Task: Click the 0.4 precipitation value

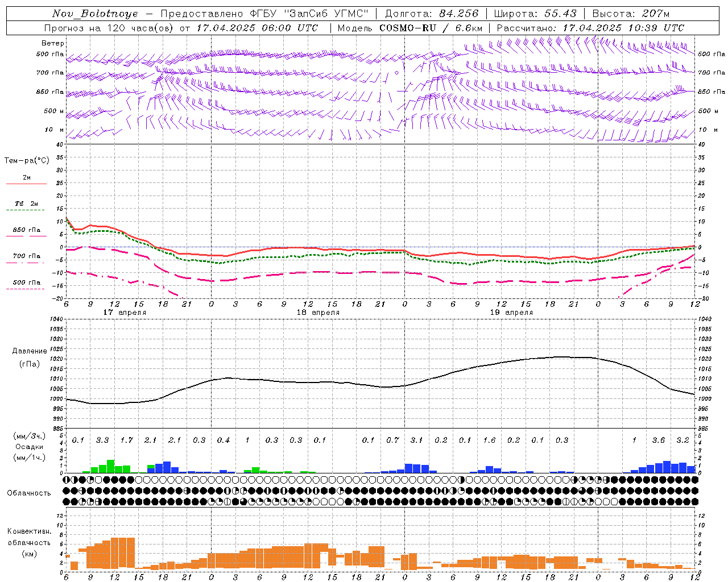Action: [223, 440]
